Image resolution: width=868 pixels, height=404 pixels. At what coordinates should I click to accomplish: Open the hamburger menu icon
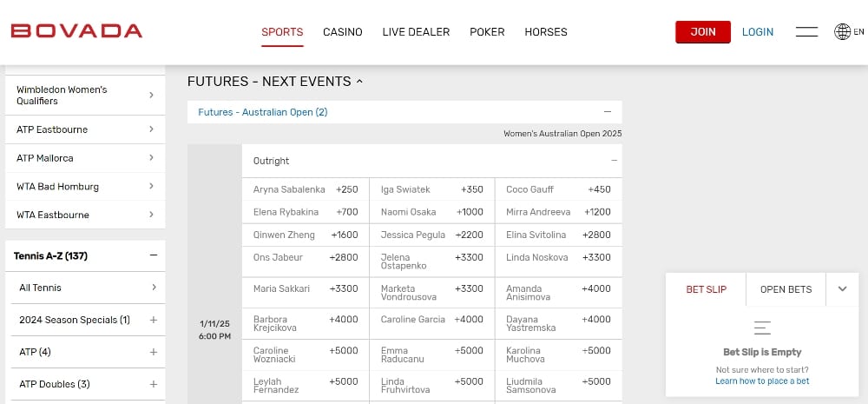[806, 32]
